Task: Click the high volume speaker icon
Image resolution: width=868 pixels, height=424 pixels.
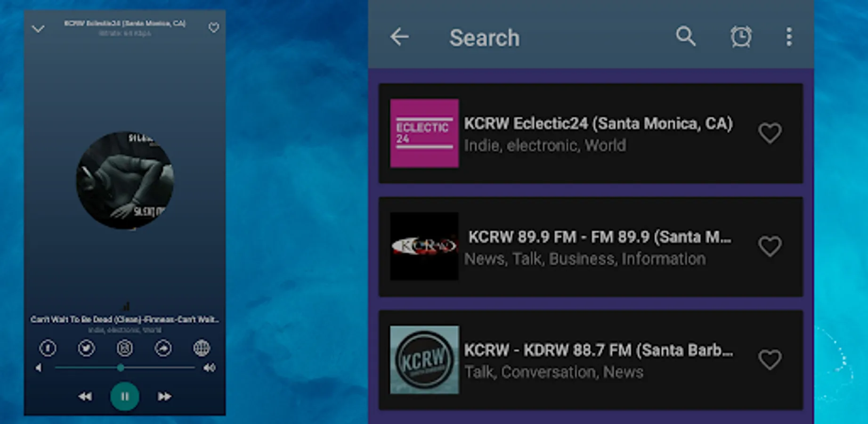Action: (x=210, y=367)
